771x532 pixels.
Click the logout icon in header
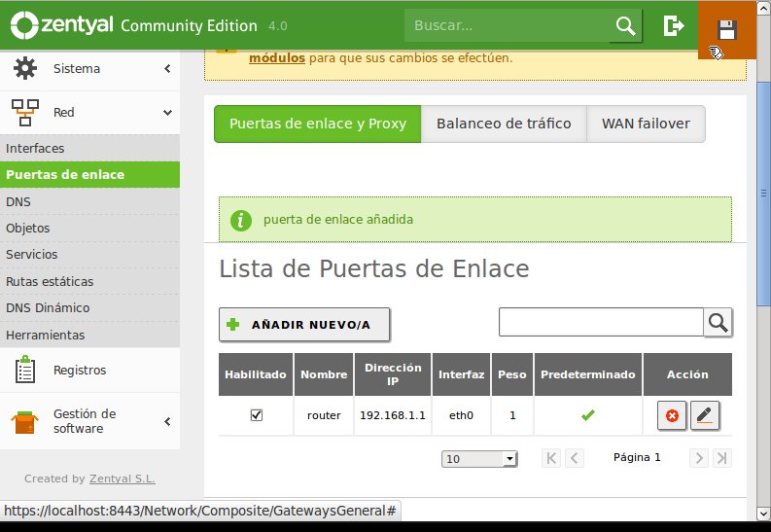pos(673,25)
